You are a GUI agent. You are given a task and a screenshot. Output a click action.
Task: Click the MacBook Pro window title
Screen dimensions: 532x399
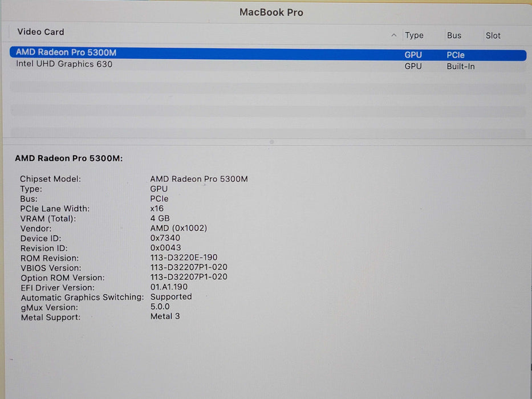(271, 13)
